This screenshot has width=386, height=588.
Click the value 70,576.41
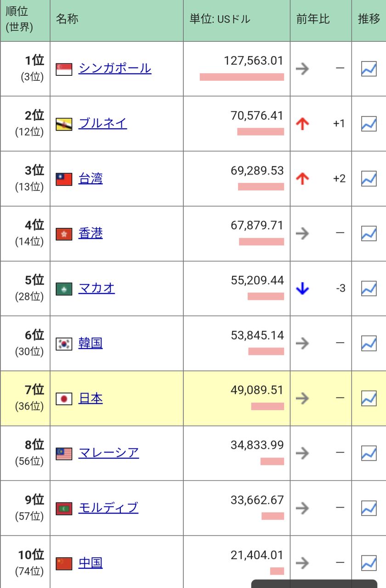point(257,115)
